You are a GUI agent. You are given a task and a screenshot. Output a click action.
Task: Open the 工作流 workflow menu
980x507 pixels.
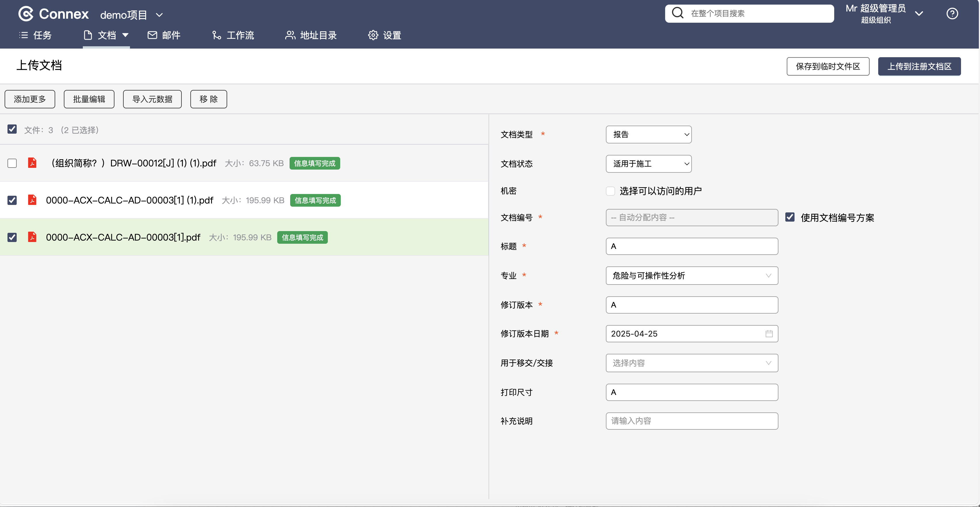(233, 35)
